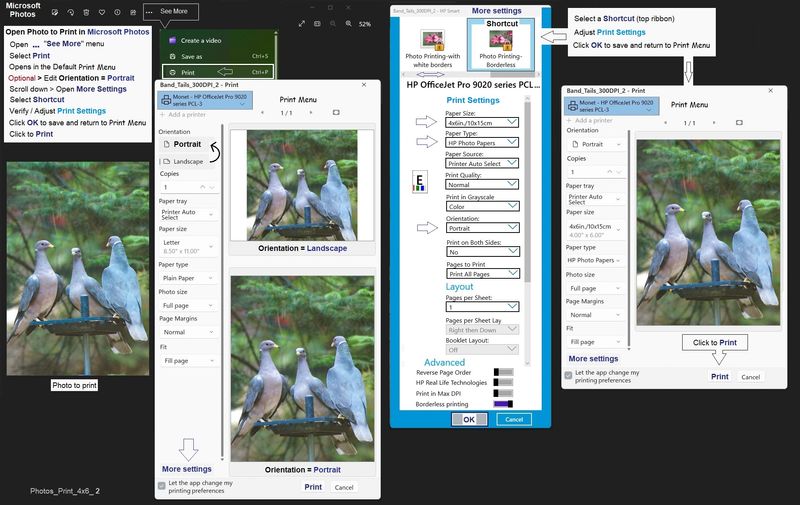
Task: Click the heart Favorite icon in Photos toolbar
Action: [102, 12]
